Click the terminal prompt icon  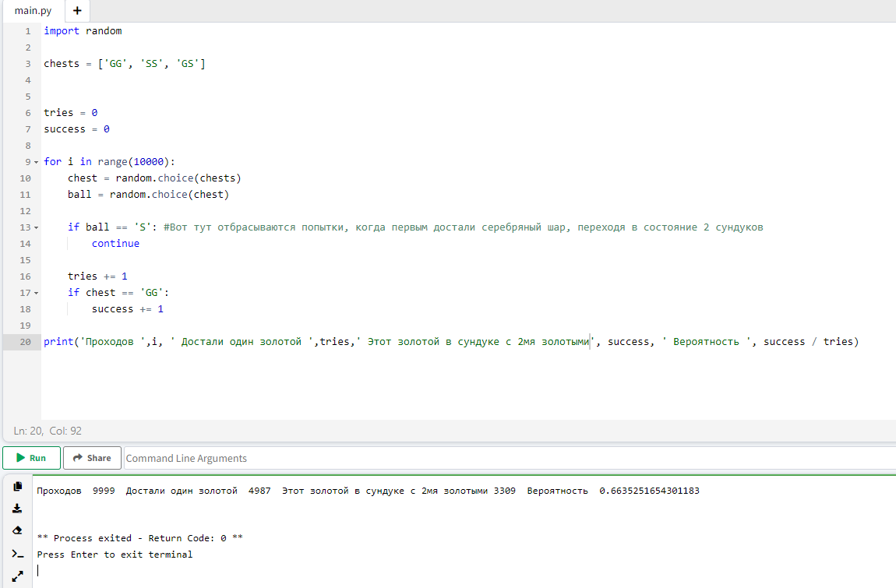(17, 554)
